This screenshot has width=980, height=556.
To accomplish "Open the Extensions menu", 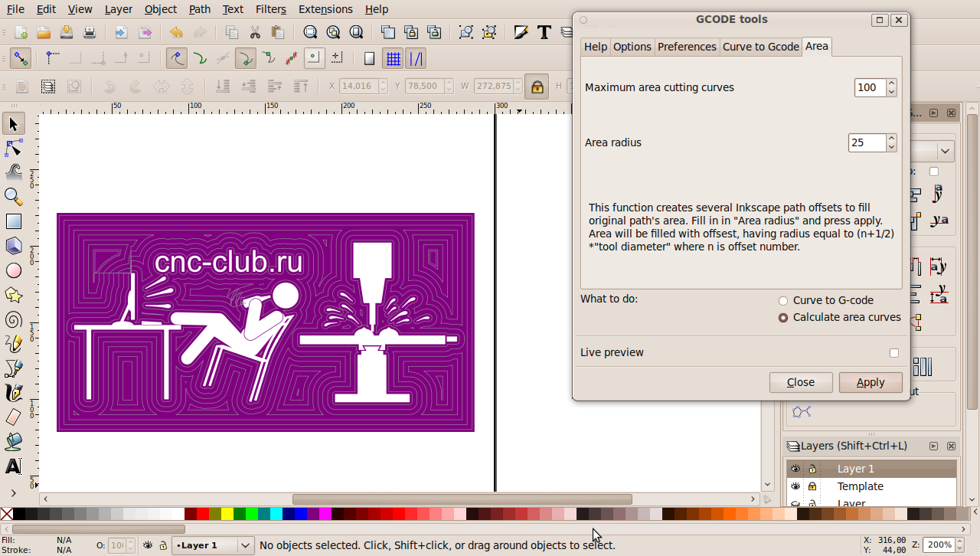I will (326, 9).
